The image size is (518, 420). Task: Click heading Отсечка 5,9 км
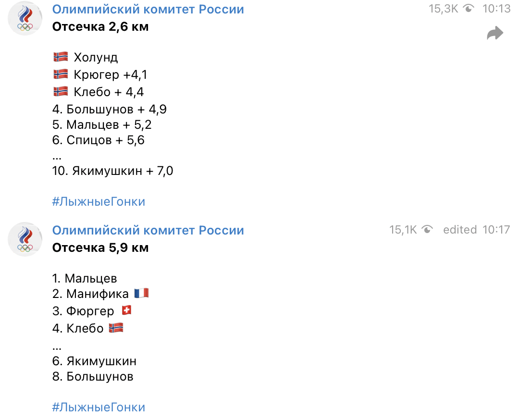pos(100,247)
